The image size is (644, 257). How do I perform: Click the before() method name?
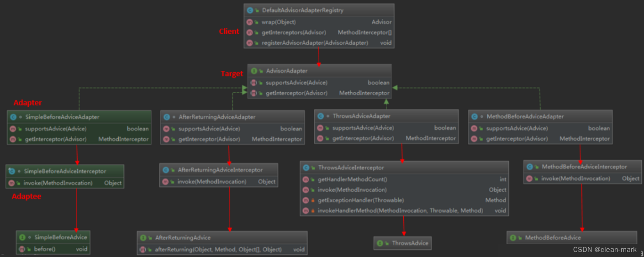(x=45, y=249)
